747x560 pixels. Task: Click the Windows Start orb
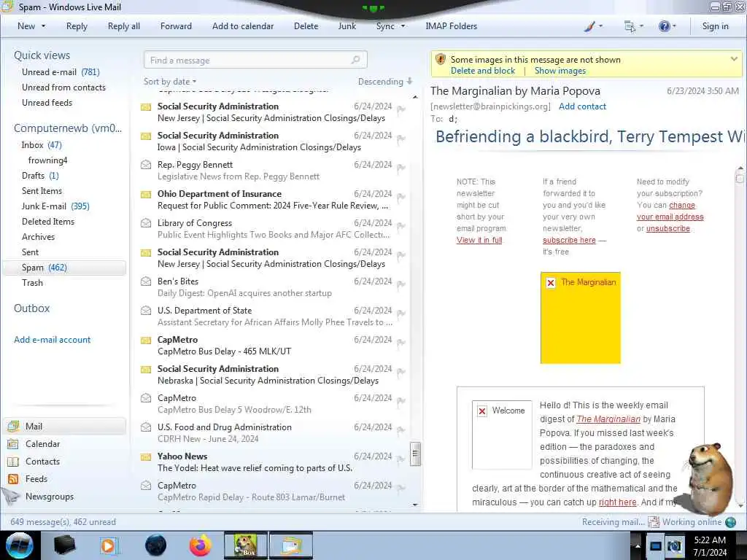click(20, 545)
